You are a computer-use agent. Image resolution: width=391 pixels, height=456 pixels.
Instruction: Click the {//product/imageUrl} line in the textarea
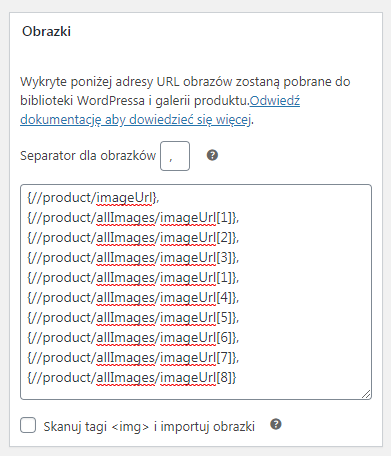pos(93,198)
